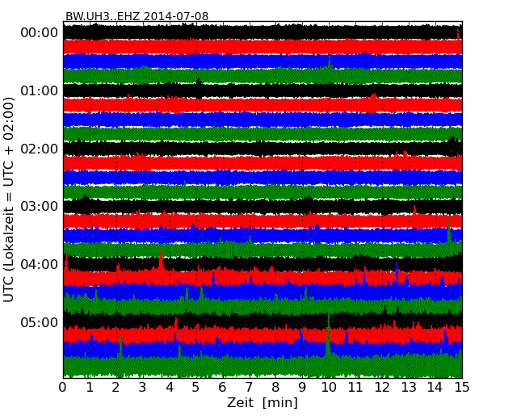Click the '02:00' time label on the y-axis
The width and height of the screenshot is (525, 420).
click(40, 149)
